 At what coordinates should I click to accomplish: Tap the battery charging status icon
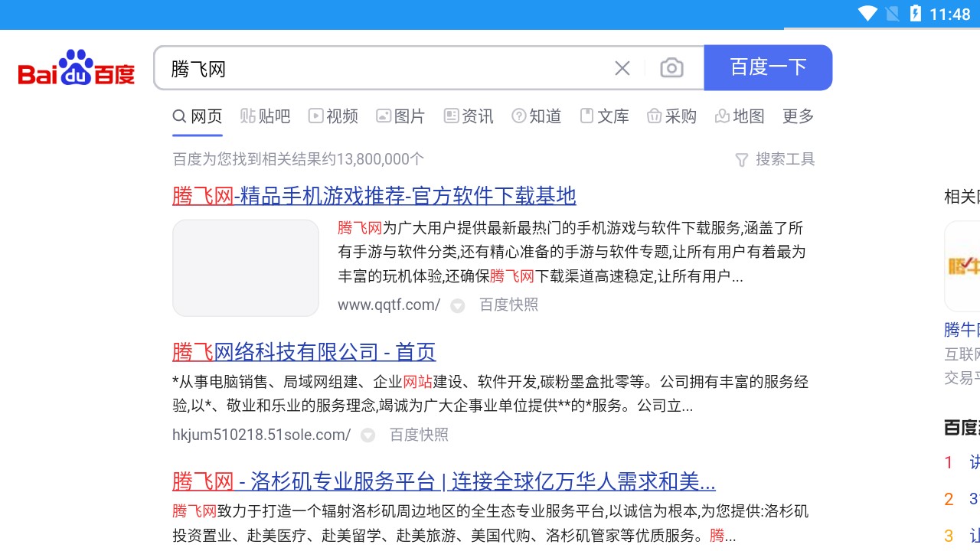916,13
